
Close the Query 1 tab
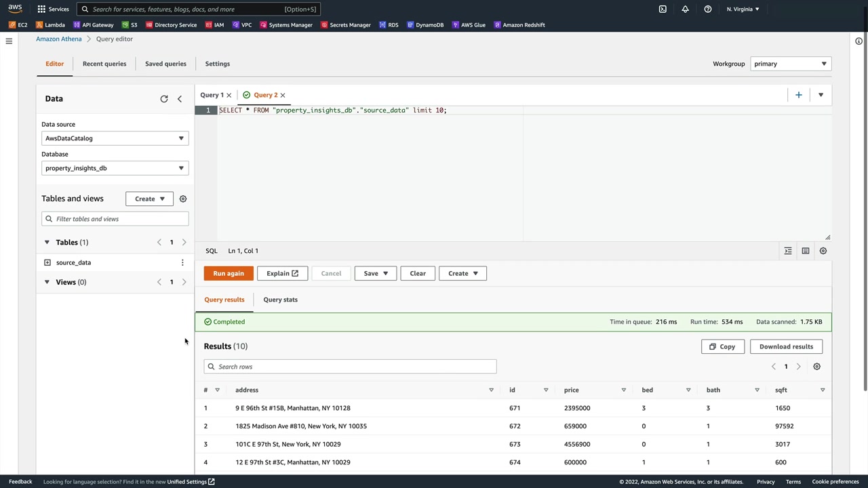coord(229,95)
